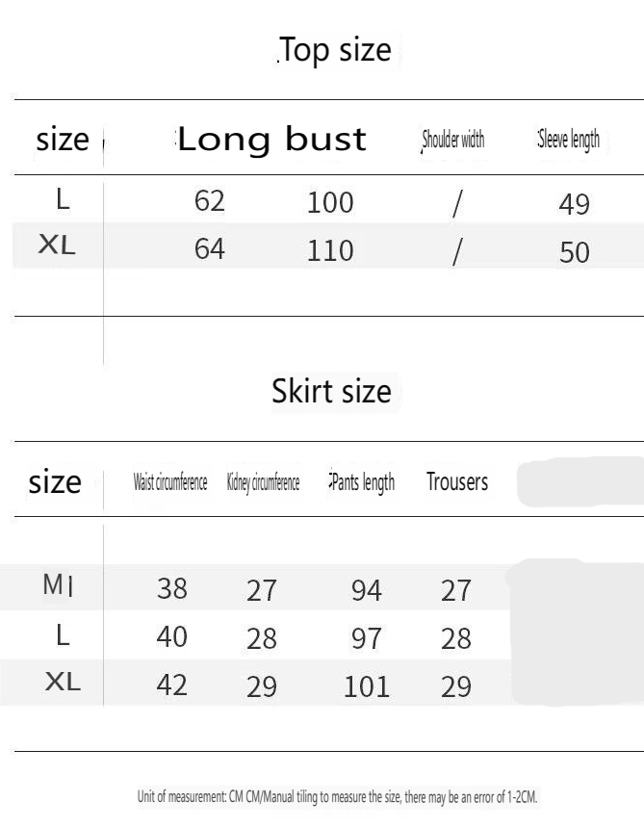Viewport: 644px width, 827px height.
Task: Click bust value 110 in the XL row
Action: point(330,251)
